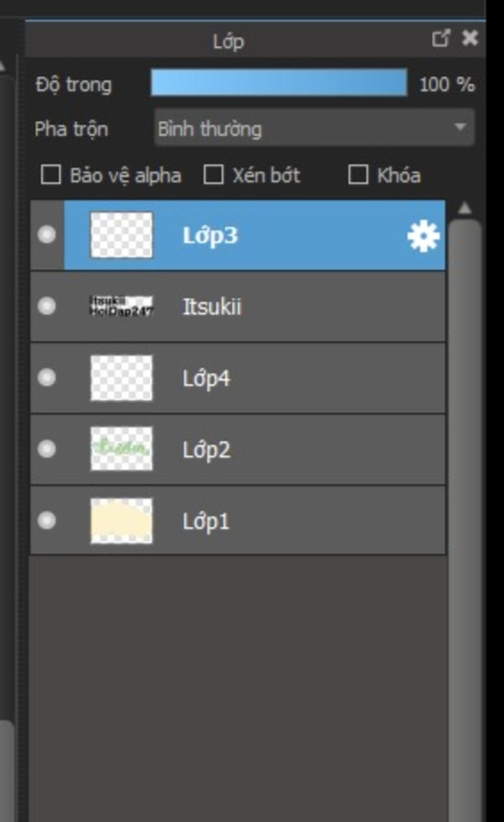Image resolution: width=504 pixels, height=822 pixels.
Task: Select the Lớp4 layer
Action: click(238, 378)
